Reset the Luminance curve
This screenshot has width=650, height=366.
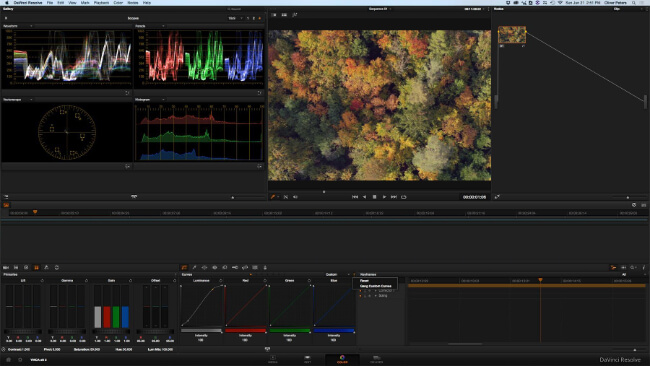click(x=221, y=281)
